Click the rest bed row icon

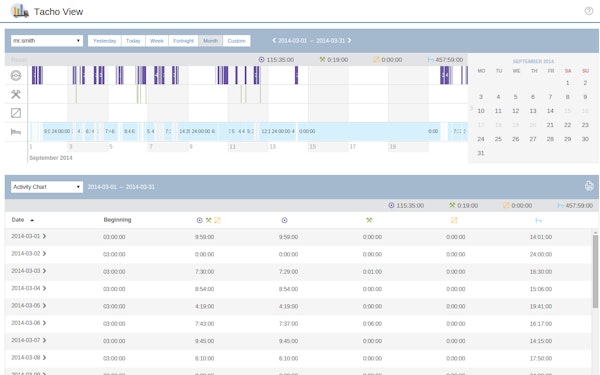pyautogui.click(x=16, y=132)
